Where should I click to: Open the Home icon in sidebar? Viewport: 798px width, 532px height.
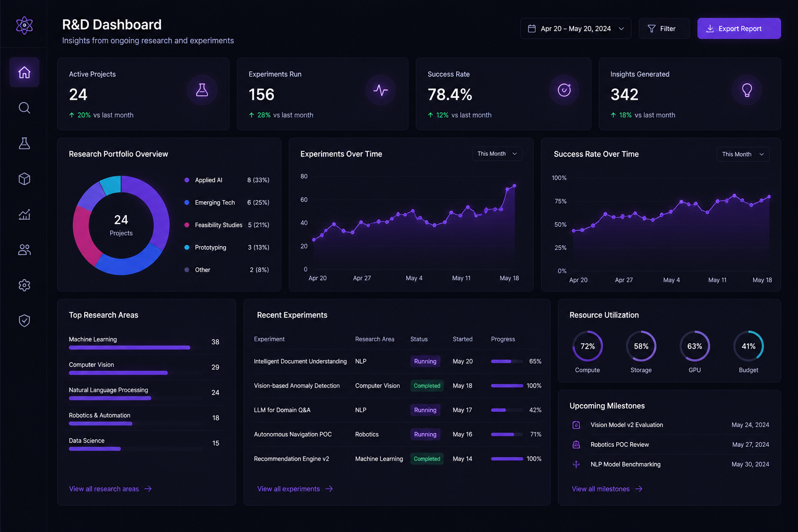click(24, 72)
